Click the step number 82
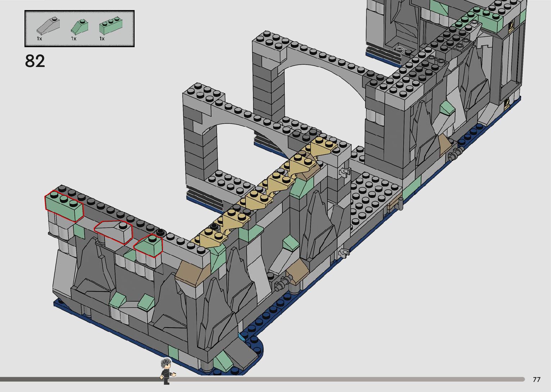Viewport: 551px width, 392px height. 35,61
